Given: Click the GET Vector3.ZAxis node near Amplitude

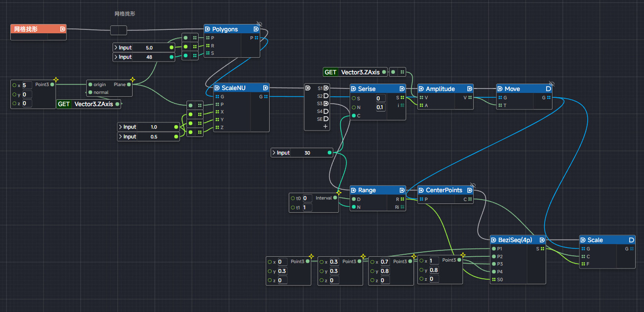Looking at the screenshot, I should pos(355,72).
